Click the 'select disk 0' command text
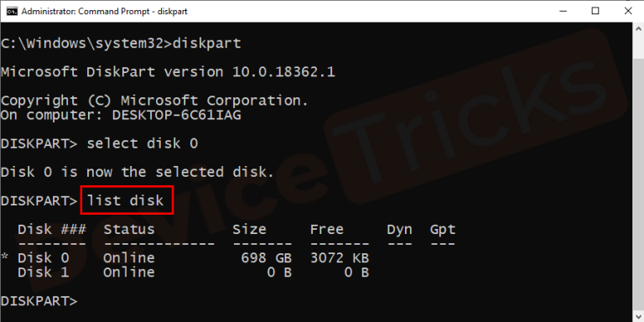This screenshot has width=644, height=322. 143,143
